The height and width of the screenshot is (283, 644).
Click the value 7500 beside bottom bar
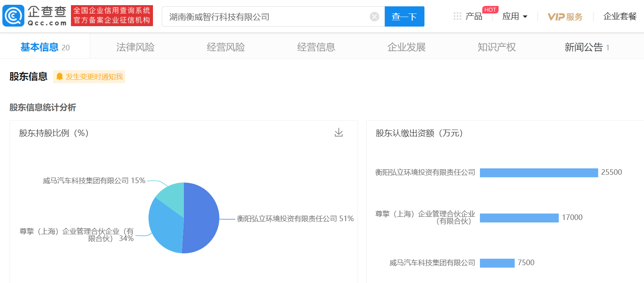pyautogui.click(x=526, y=263)
